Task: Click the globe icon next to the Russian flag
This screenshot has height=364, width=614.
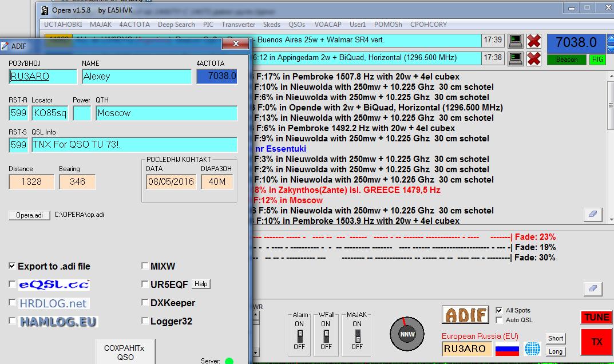Action: 532,349
